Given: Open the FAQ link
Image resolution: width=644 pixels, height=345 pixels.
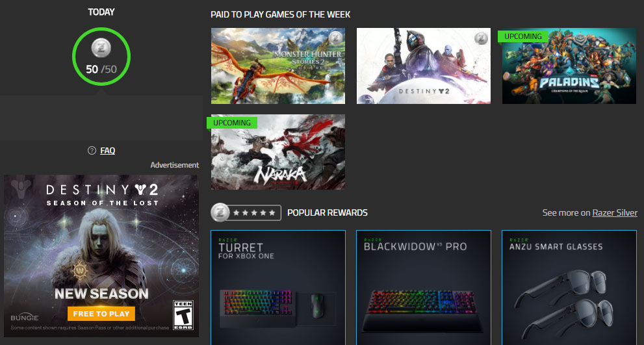Looking at the screenshot, I should [x=108, y=151].
